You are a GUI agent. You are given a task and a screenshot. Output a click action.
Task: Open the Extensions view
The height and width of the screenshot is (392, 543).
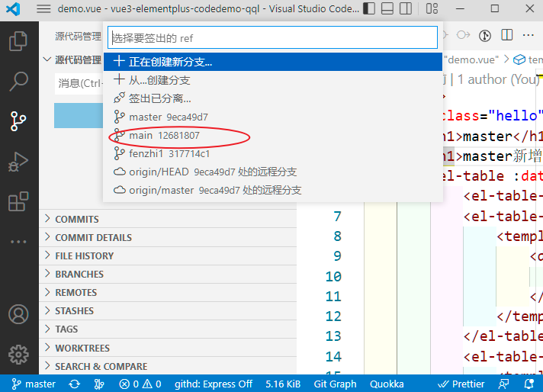pos(18,201)
